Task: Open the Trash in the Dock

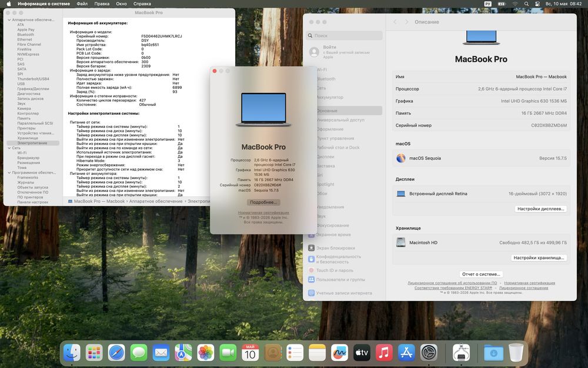Action: point(516,353)
